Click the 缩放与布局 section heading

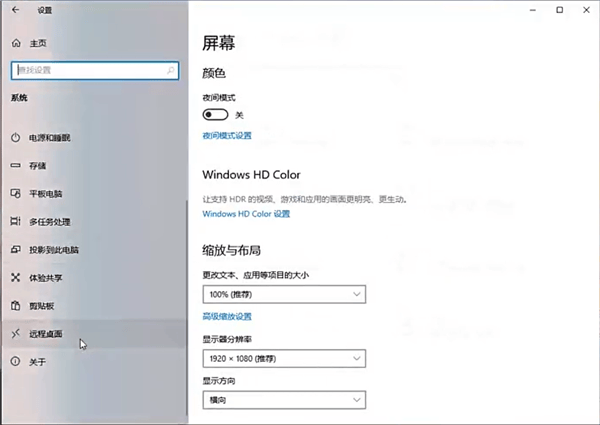(x=232, y=250)
